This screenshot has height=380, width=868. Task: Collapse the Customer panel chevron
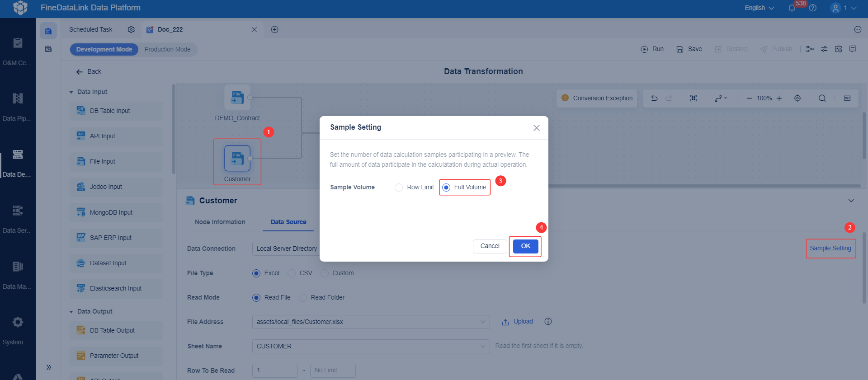coord(851,201)
